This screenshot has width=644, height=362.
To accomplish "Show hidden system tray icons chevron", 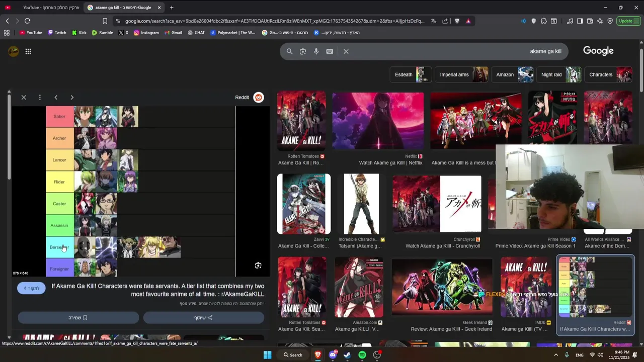I will (556, 355).
